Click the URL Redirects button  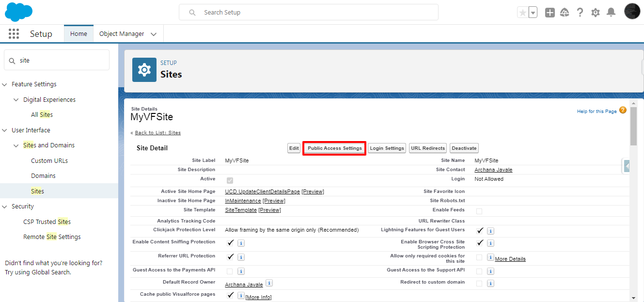pyautogui.click(x=428, y=148)
